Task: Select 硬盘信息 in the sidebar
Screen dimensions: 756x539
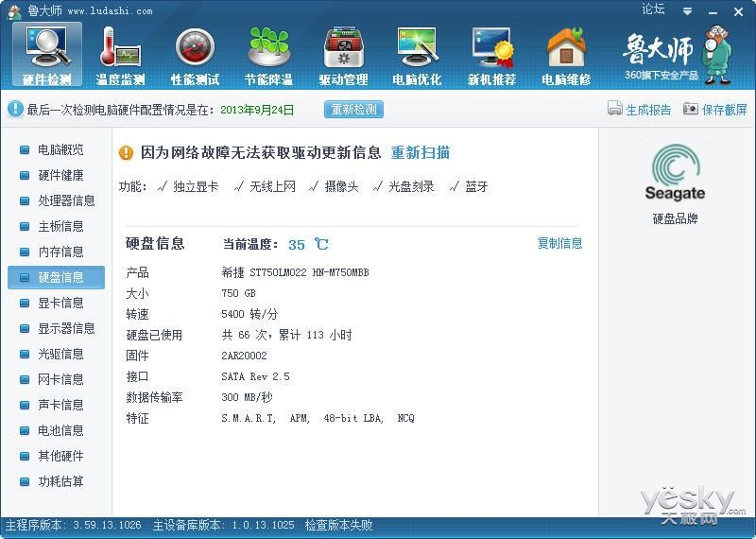Action: 57,277
